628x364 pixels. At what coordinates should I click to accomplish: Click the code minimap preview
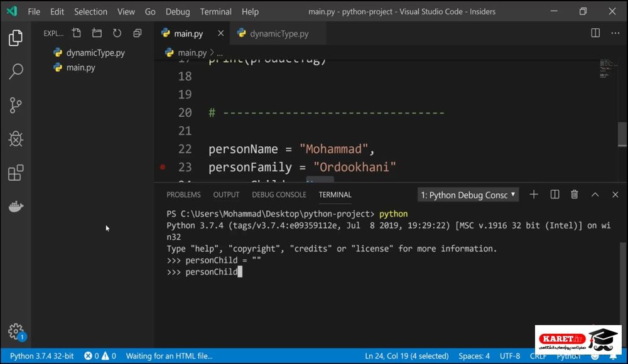pyautogui.click(x=607, y=69)
